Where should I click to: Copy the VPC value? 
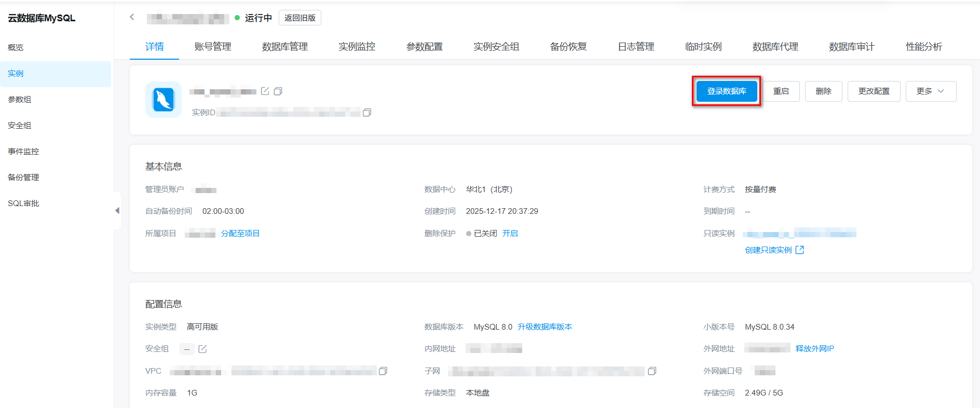tap(383, 371)
